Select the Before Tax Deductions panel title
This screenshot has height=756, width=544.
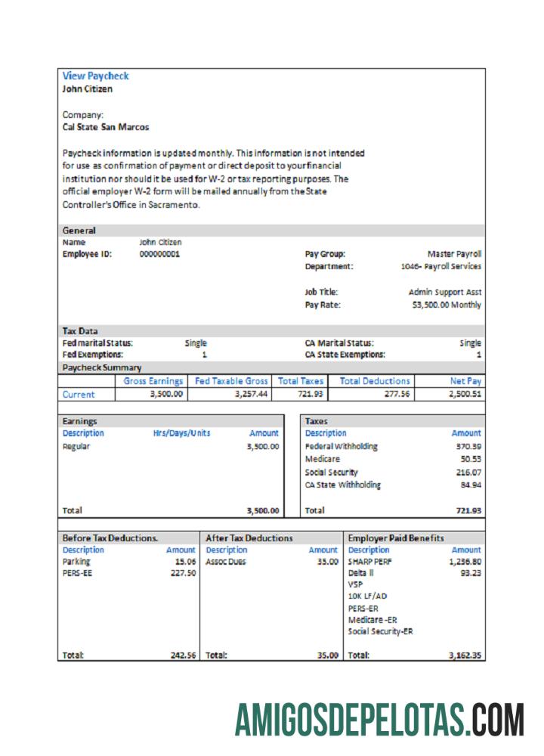click(110, 538)
